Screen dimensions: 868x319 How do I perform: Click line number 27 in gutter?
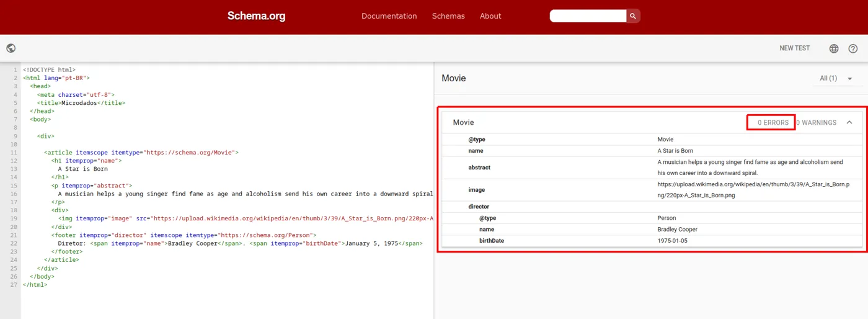pos(14,285)
